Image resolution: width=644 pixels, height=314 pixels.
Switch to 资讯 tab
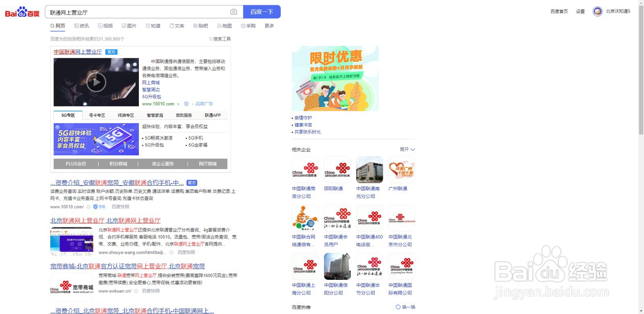tap(82, 26)
